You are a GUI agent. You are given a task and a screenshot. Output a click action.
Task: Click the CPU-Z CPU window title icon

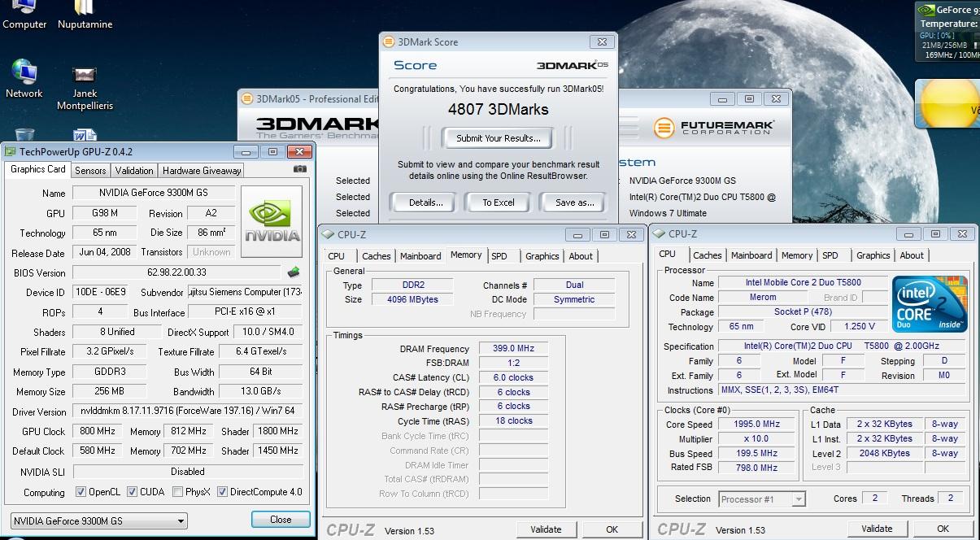click(x=660, y=234)
